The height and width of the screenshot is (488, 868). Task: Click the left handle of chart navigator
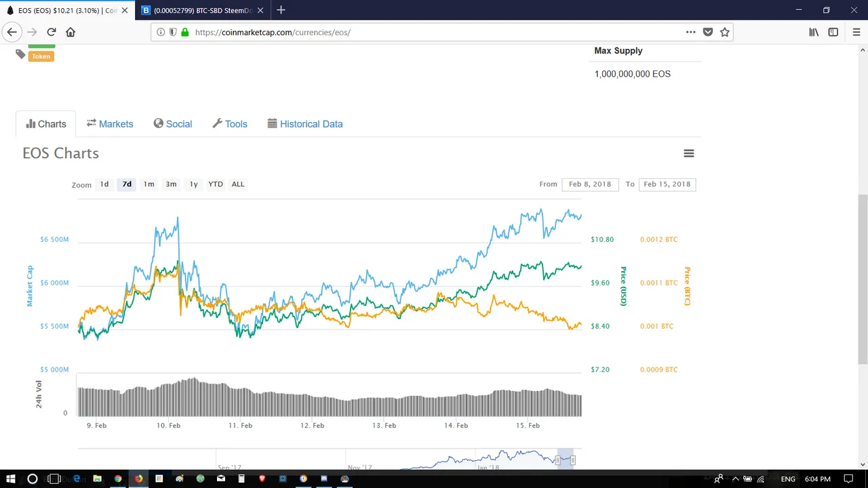[x=557, y=460]
